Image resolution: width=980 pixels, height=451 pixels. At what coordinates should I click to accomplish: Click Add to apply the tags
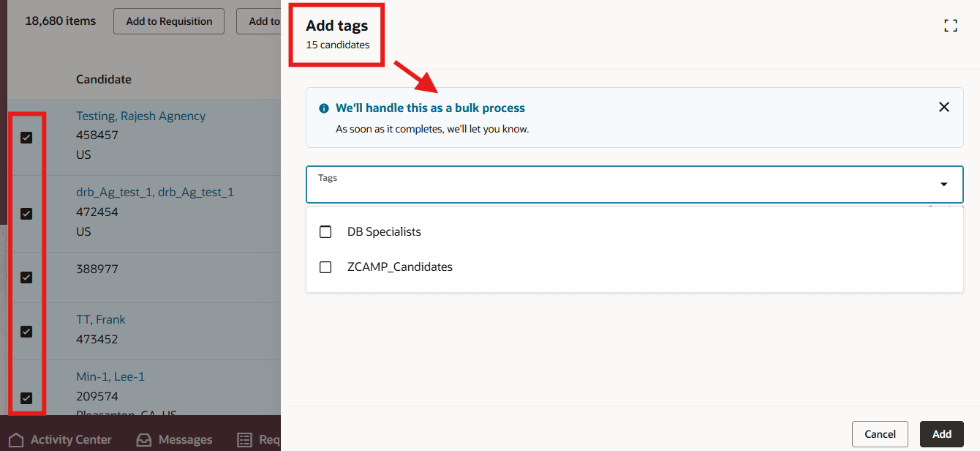click(942, 433)
